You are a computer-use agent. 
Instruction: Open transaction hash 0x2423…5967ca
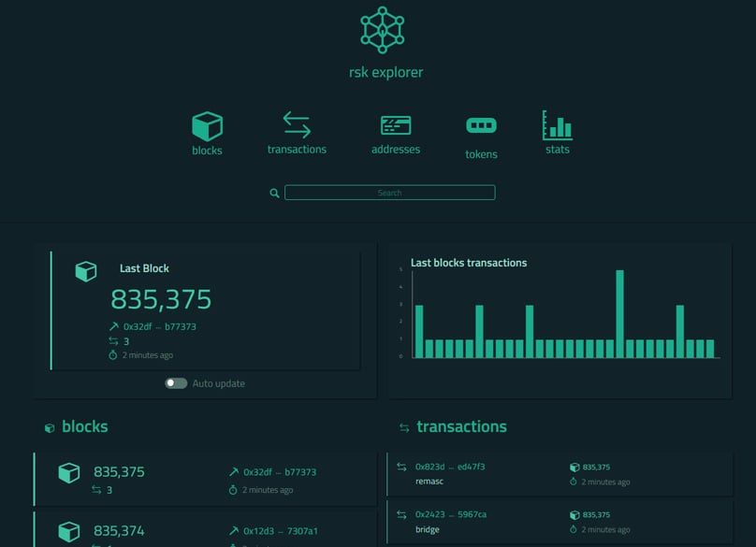tap(451, 514)
